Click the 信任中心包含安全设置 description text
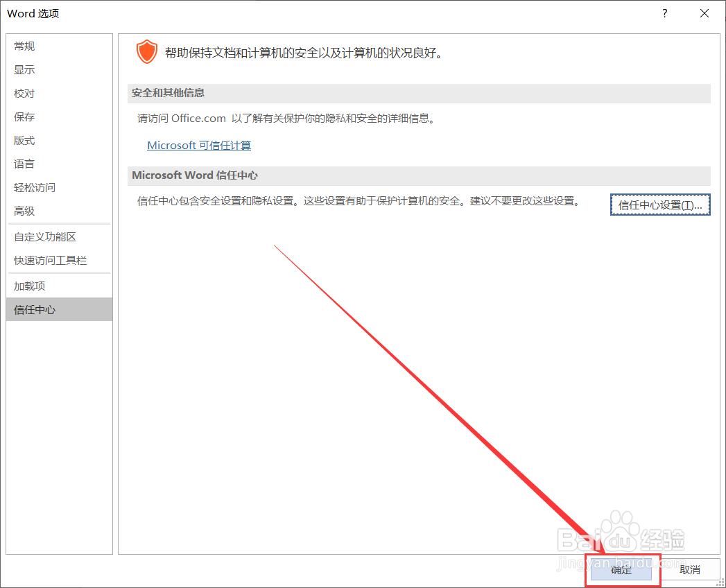The height and width of the screenshot is (588, 726). point(358,201)
